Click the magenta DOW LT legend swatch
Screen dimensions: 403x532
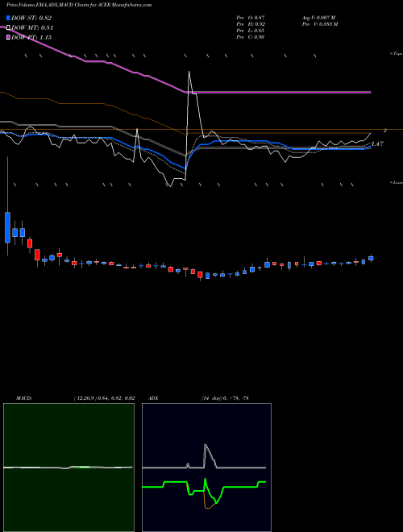coord(8,37)
